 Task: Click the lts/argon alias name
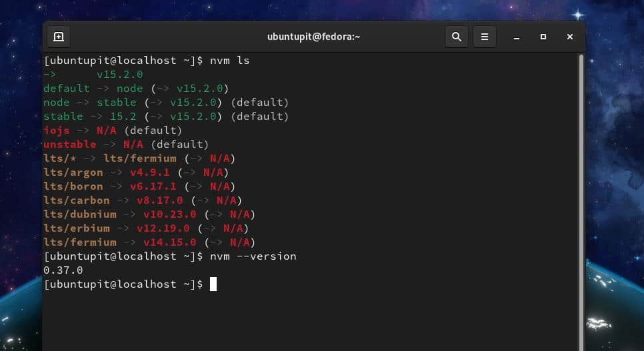click(73, 173)
